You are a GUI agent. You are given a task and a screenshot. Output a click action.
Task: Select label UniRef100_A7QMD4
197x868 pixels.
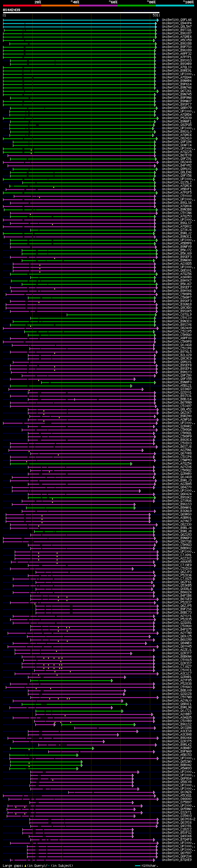(x=177, y=115)
